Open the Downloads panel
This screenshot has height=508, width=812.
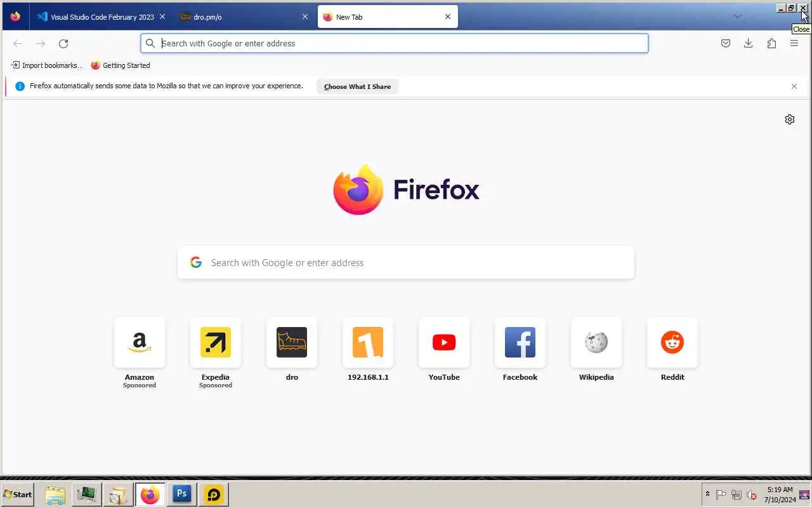tap(749, 43)
